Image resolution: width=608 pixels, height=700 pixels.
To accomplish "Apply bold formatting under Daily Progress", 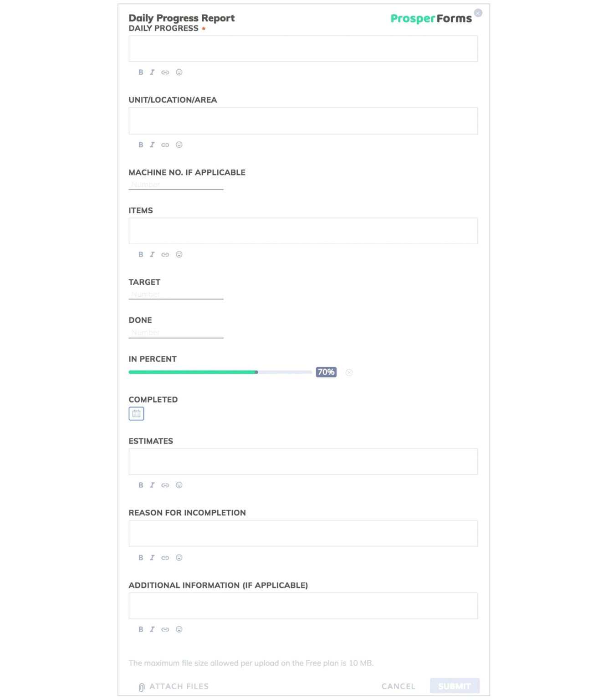I will coord(141,72).
